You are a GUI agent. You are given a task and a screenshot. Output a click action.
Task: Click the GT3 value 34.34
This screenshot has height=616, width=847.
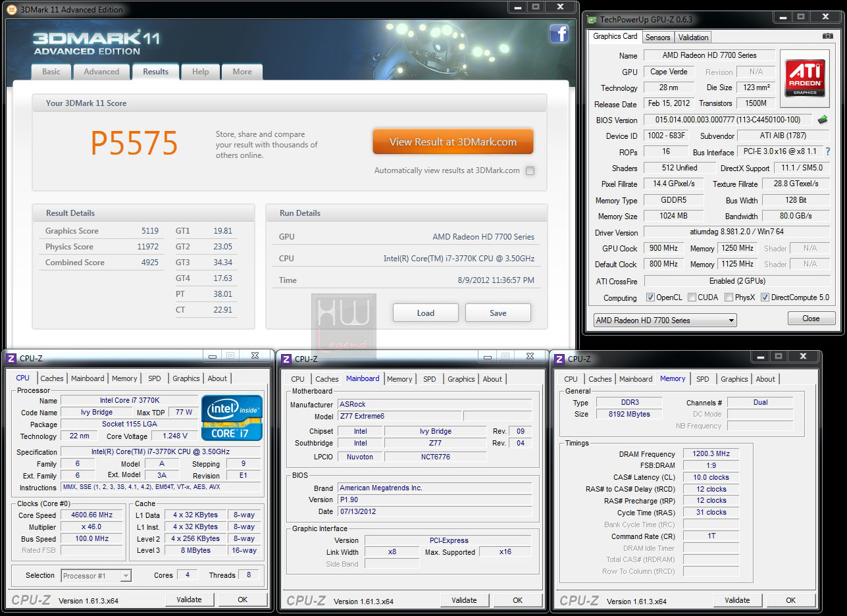[x=222, y=263]
